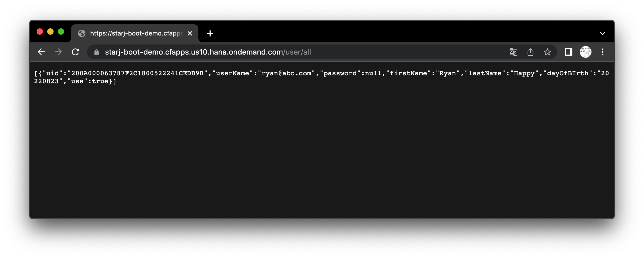
Task: Bookmark this tab with the star
Action: [547, 52]
